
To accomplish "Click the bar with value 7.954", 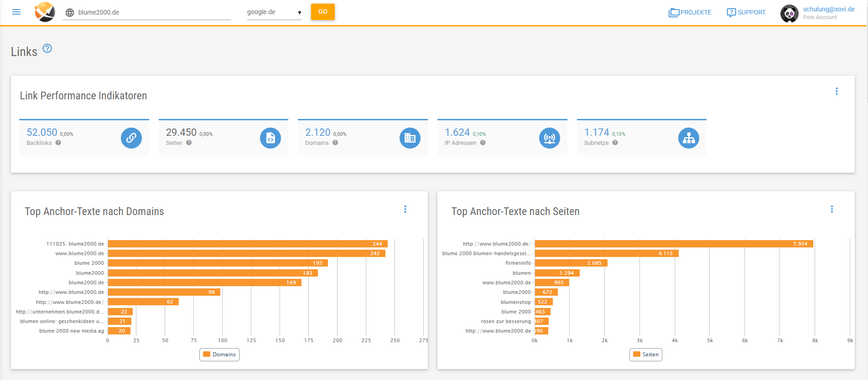I will pyautogui.click(x=674, y=244).
